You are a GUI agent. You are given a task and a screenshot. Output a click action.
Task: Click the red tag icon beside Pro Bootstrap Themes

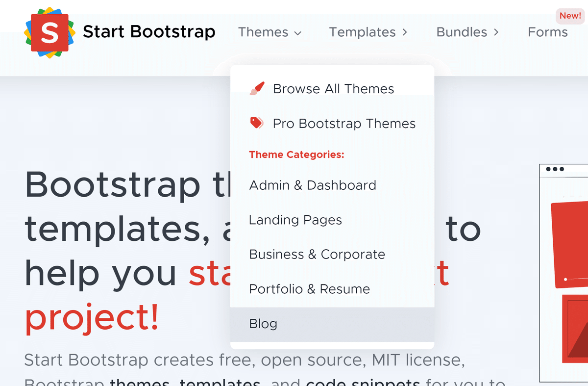click(257, 123)
